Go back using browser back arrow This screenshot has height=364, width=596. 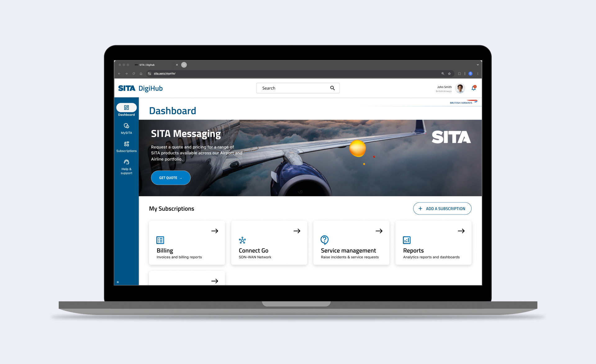tap(119, 73)
